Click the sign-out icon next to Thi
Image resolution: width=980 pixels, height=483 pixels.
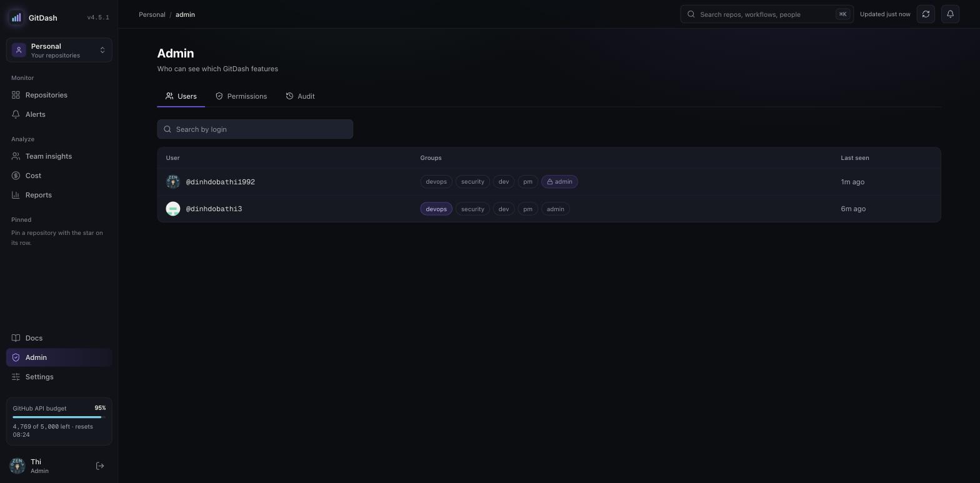(x=100, y=466)
